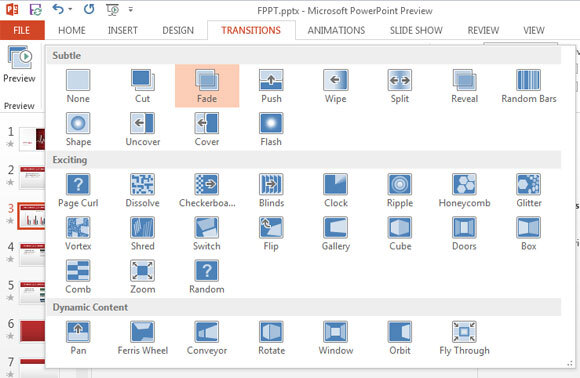Select the Vortex transition

(x=78, y=234)
